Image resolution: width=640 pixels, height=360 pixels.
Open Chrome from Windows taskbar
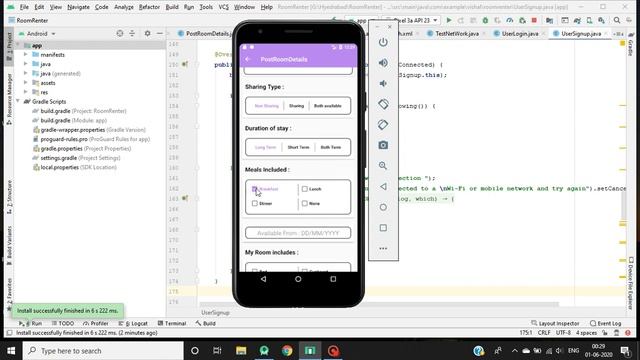click(287, 351)
